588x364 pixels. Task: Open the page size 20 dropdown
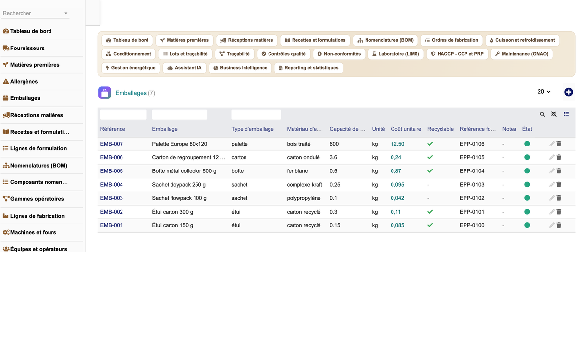pos(540,92)
